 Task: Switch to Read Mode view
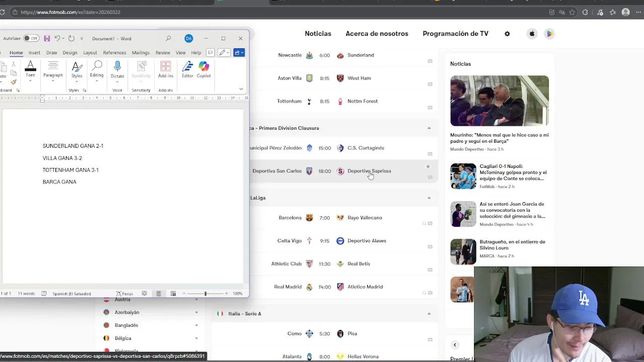(x=144, y=294)
